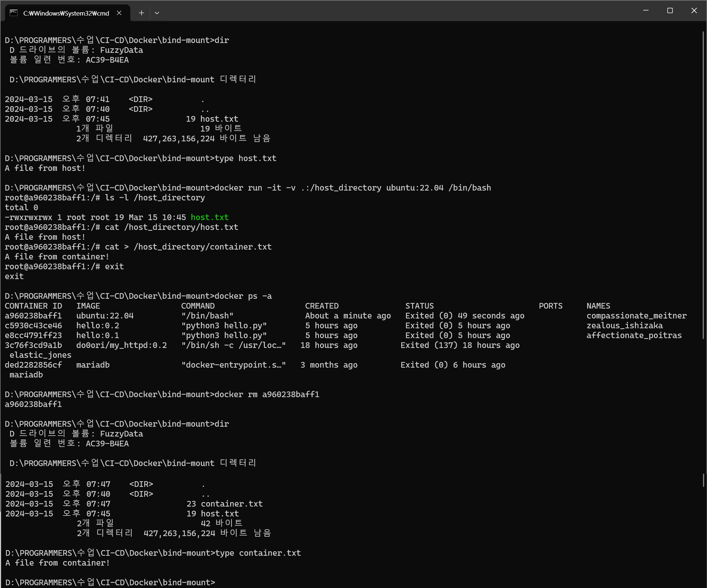Minimize the terminal window

(646, 11)
